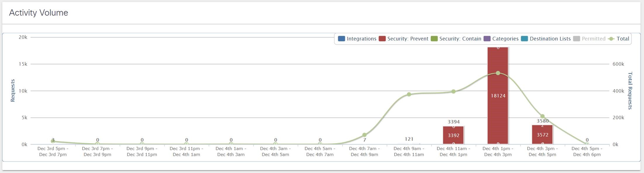644x173 pixels.
Task: Click Total line peak marker at 1pm-3pm
Action: [x=498, y=73]
